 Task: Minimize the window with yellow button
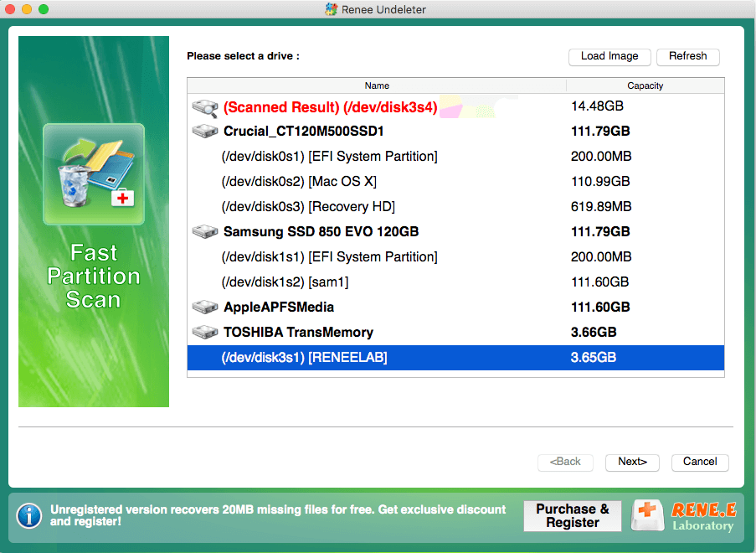27,9
